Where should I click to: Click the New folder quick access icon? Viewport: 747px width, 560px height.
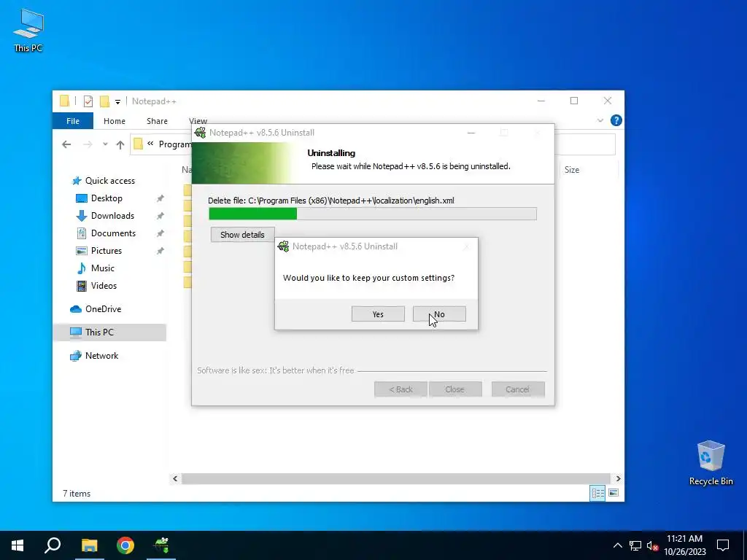(104, 101)
